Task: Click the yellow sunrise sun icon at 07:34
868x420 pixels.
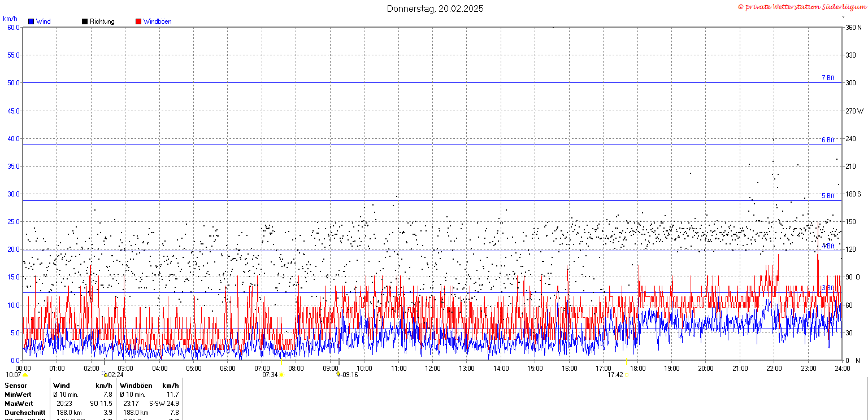Action: (281, 375)
